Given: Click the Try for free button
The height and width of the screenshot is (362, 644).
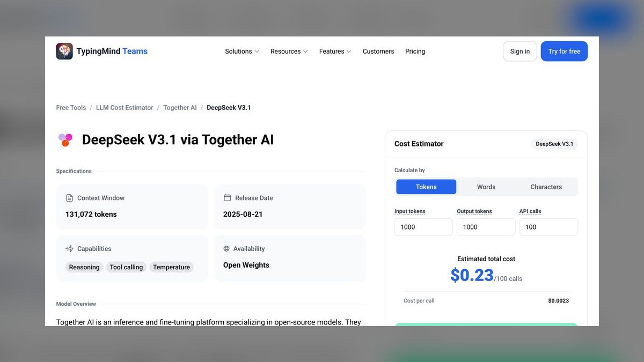Looking at the screenshot, I should tap(564, 51).
